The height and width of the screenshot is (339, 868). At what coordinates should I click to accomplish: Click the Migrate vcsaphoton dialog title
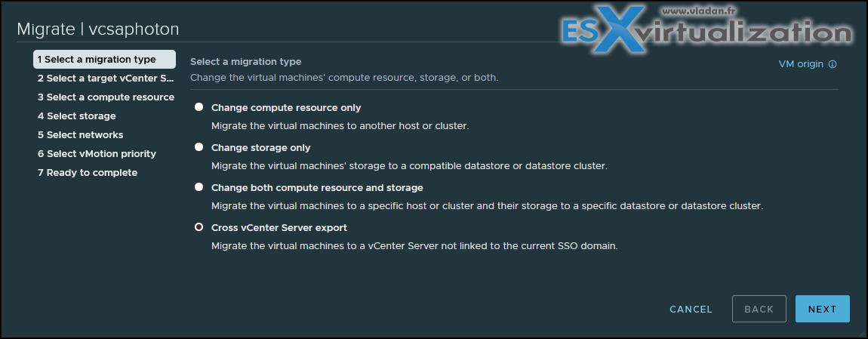[98, 29]
